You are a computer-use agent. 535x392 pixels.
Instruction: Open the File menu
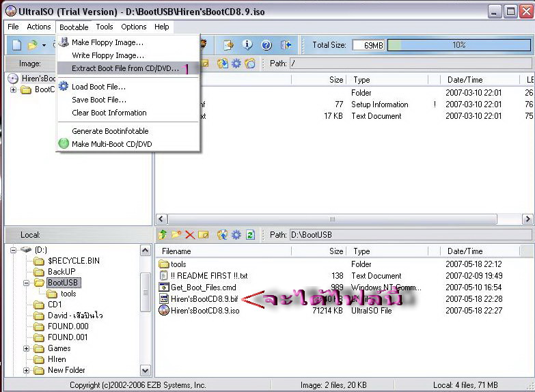click(13, 27)
